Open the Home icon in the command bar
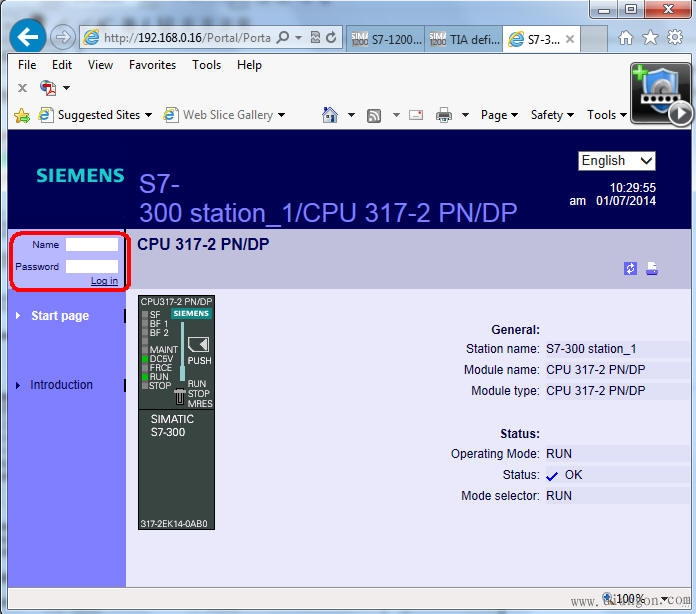696x614 pixels. click(330, 115)
